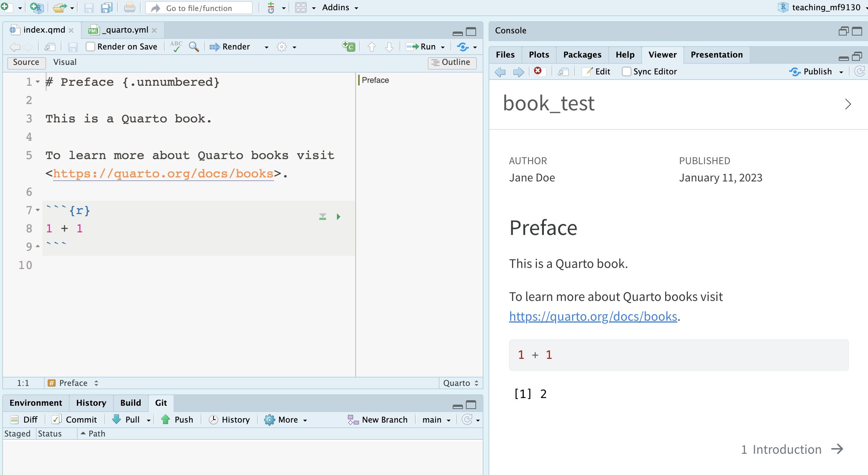Go to previous chunk with up arrow icon
Viewport: 868px width, 475px height.
point(371,47)
